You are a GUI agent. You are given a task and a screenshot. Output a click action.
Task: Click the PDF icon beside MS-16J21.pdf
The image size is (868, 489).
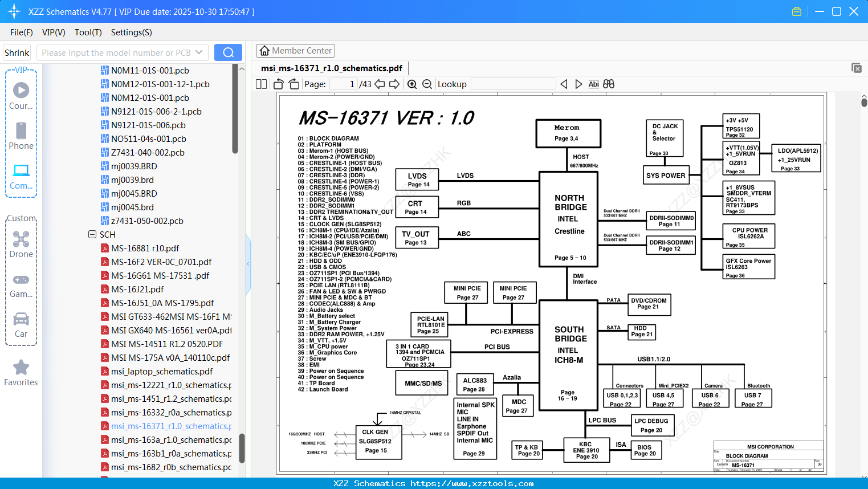pos(105,290)
